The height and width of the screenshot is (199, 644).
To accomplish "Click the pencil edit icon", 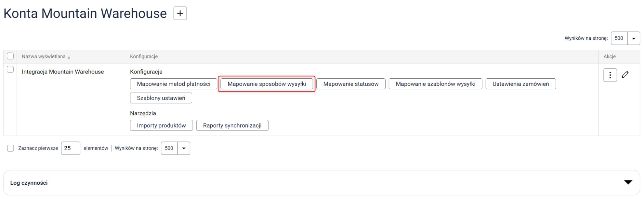I will [x=625, y=75].
